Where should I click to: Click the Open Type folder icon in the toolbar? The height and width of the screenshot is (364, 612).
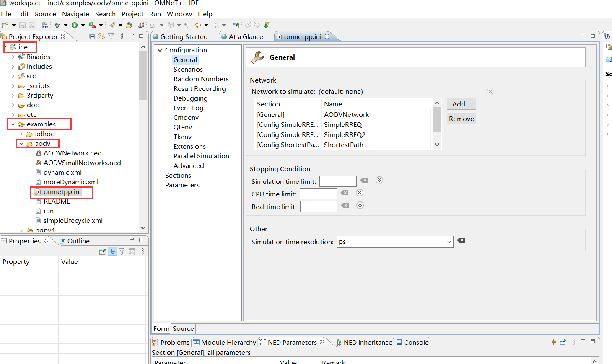[129, 25]
